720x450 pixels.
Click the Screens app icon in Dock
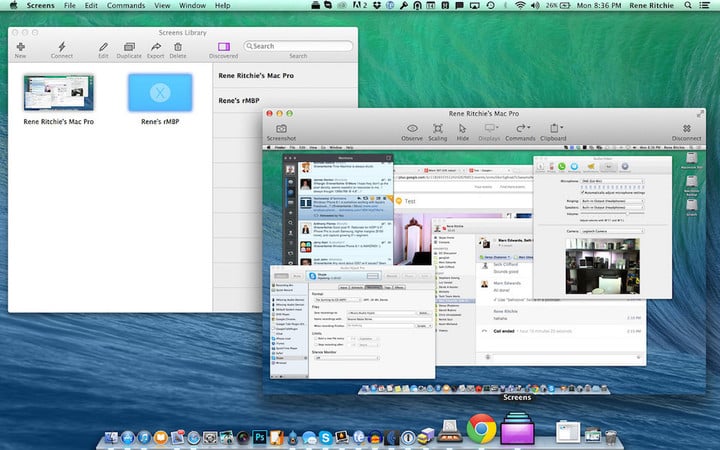(x=518, y=428)
